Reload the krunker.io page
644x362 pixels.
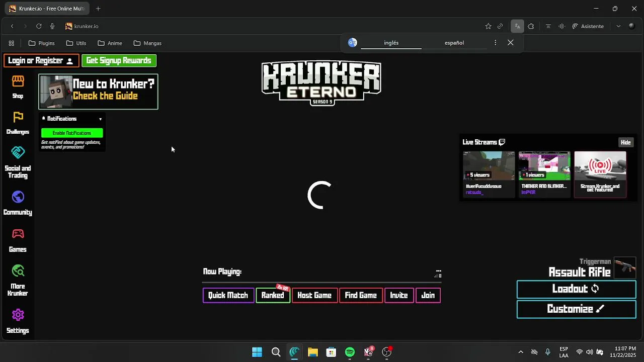tap(39, 26)
